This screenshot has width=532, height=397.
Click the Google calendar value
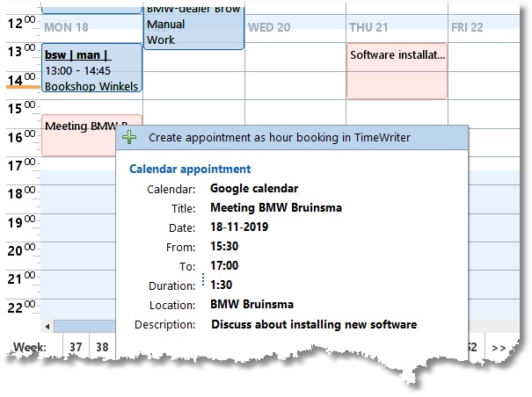coord(254,189)
